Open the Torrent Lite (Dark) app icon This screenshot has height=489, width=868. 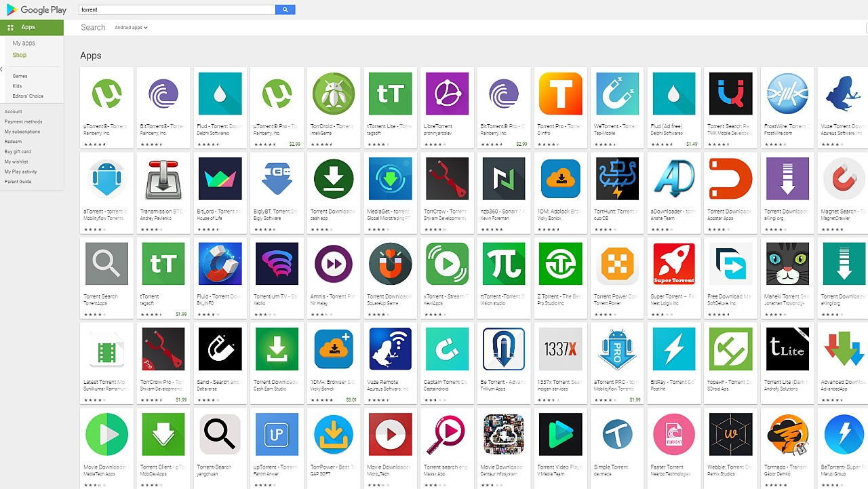coord(787,349)
